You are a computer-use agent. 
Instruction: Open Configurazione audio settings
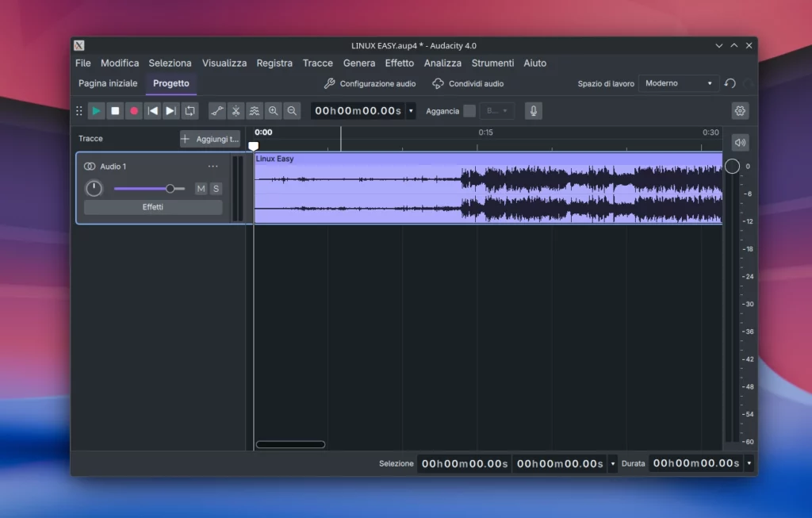click(x=370, y=83)
